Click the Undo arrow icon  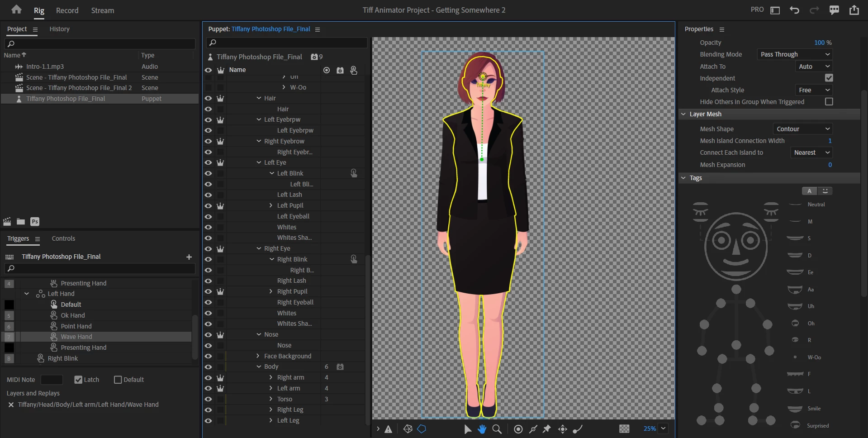[x=794, y=10]
